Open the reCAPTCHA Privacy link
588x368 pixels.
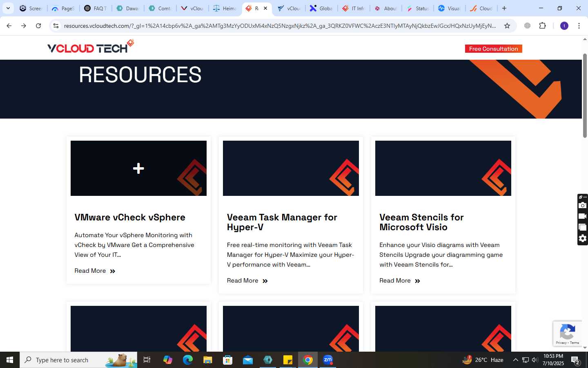[x=561, y=343]
